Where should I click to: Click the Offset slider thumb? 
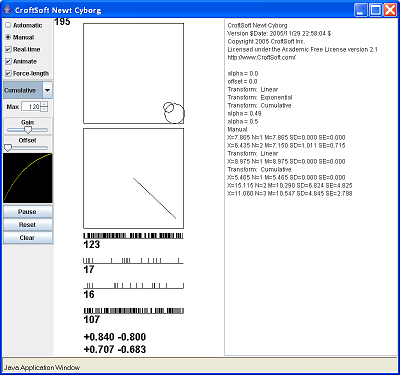(8, 148)
